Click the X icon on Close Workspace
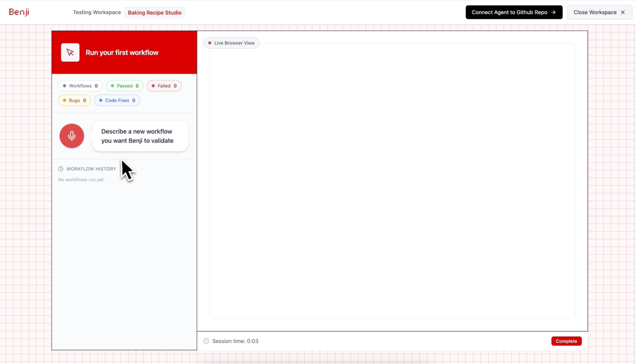This screenshot has width=636, height=364. (623, 12)
